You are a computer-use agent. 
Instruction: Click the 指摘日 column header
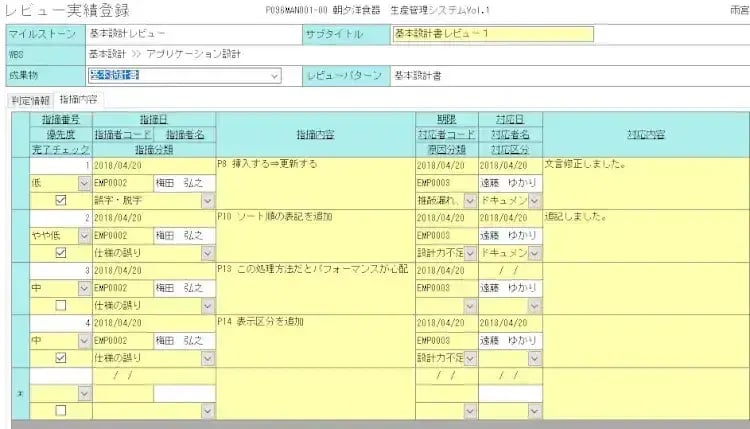pyautogui.click(x=153, y=118)
